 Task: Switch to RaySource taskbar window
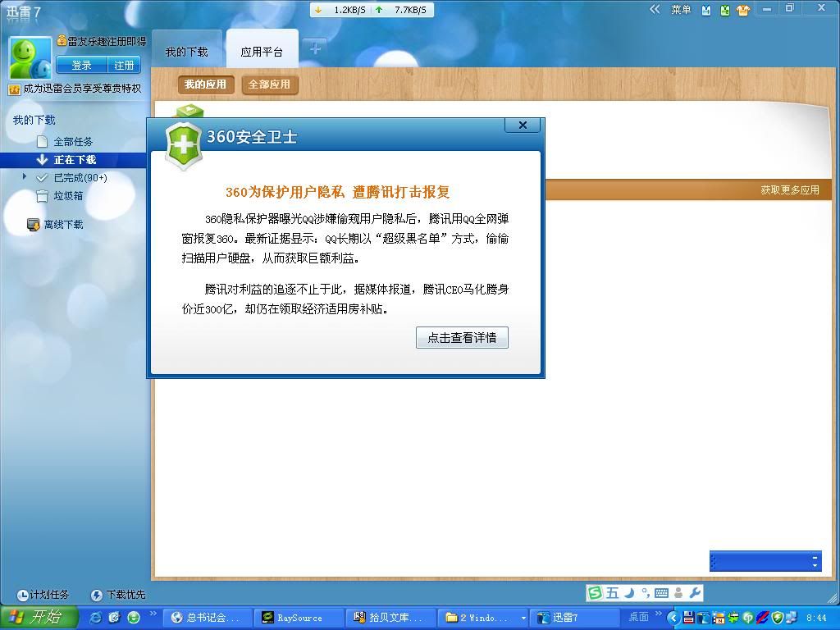click(299, 618)
